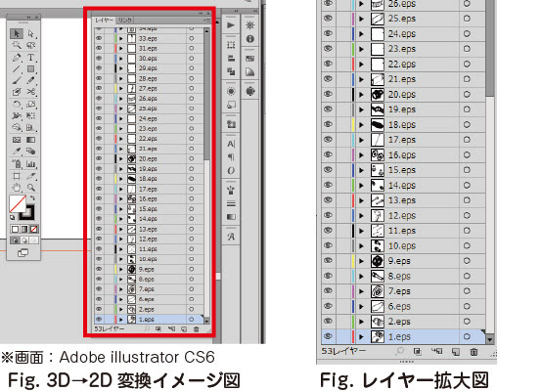This screenshot has height=392, width=542.
Task: Choose the Rotate tool
Action: point(17,104)
